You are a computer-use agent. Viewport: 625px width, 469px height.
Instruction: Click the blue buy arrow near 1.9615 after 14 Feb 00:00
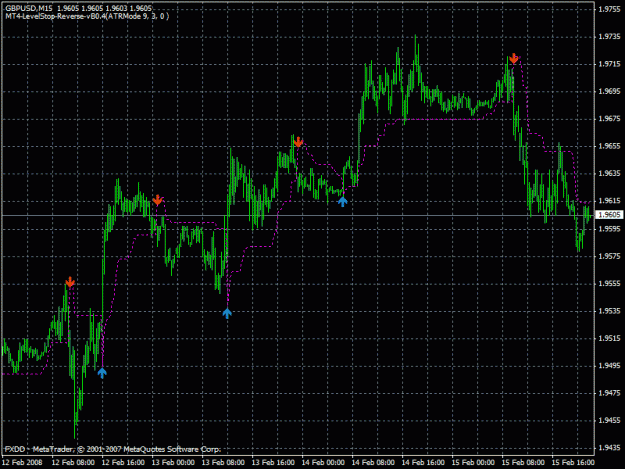pyautogui.click(x=342, y=201)
